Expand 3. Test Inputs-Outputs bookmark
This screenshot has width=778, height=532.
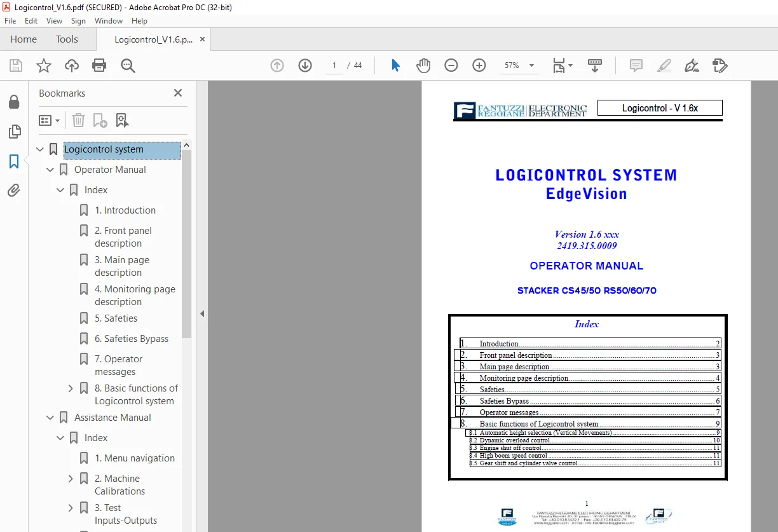(x=71, y=508)
